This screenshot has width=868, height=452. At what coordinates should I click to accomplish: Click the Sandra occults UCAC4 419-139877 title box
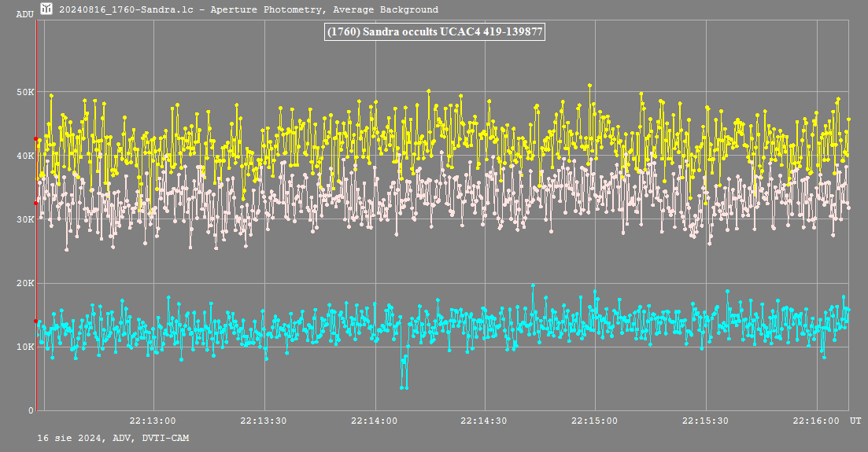(x=434, y=31)
